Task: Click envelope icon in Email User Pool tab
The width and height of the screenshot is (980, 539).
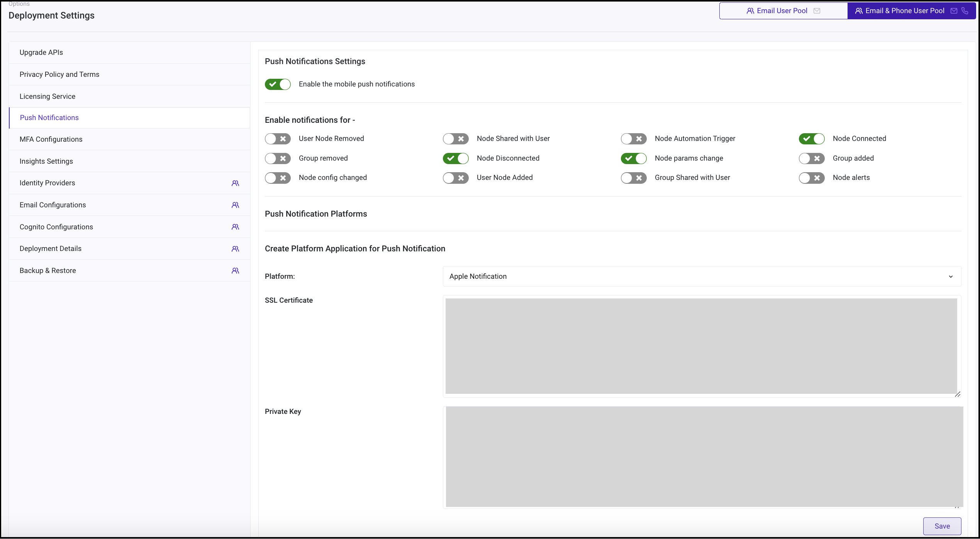Action: tap(817, 11)
